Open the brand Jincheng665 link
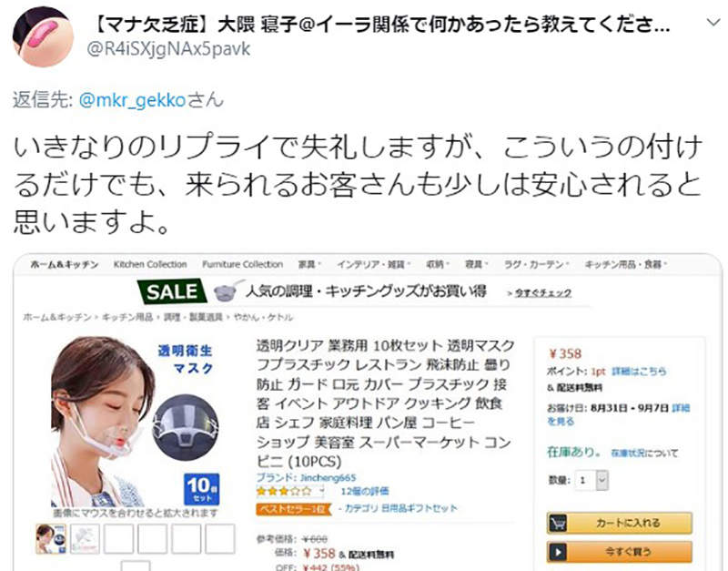This screenshot has height=571, width=728. [x=306, y=477]
